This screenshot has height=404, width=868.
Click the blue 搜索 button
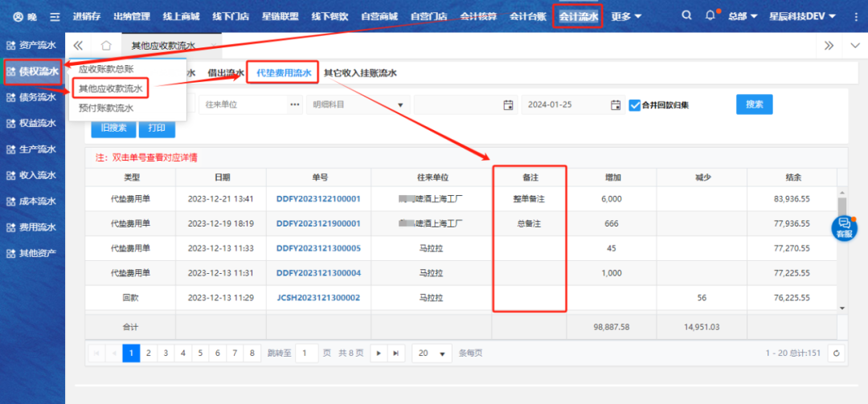(x=754, y=104)
